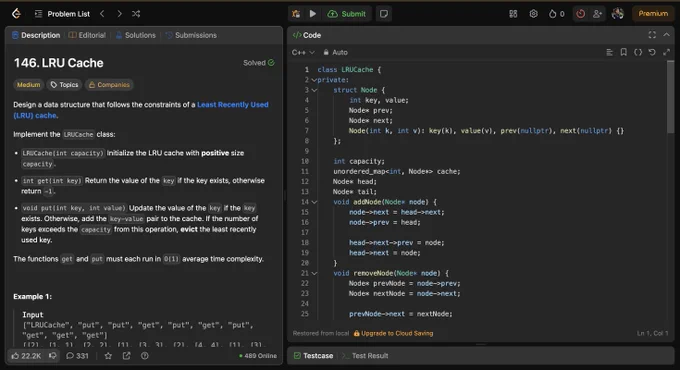The image size is (680, 370).
Task: Toggle the Auto lock setting
Action: [335, 52]
